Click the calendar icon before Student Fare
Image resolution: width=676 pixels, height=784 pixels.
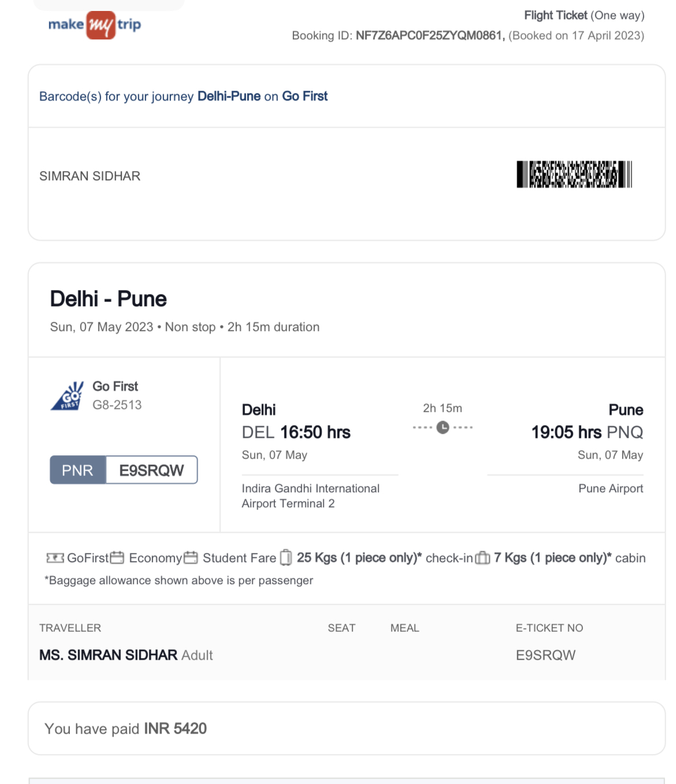pos(191,558)
